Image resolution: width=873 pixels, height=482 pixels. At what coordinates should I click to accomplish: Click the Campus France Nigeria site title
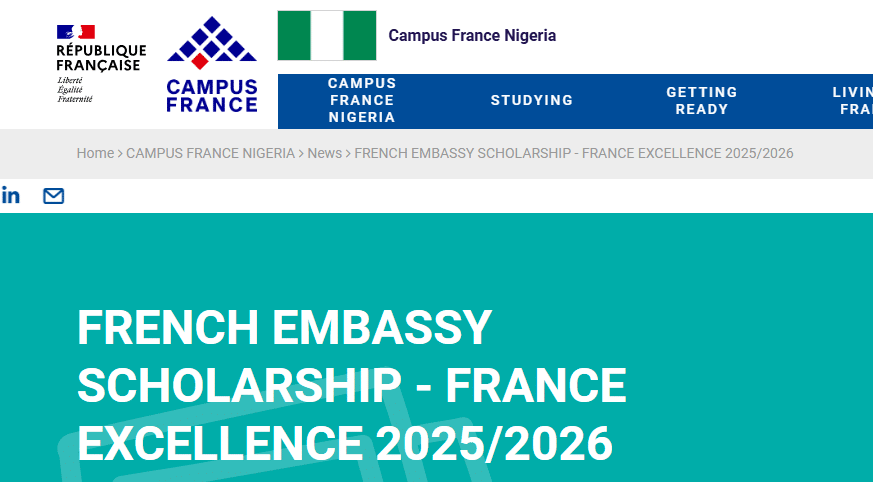[x=472, y=36]
